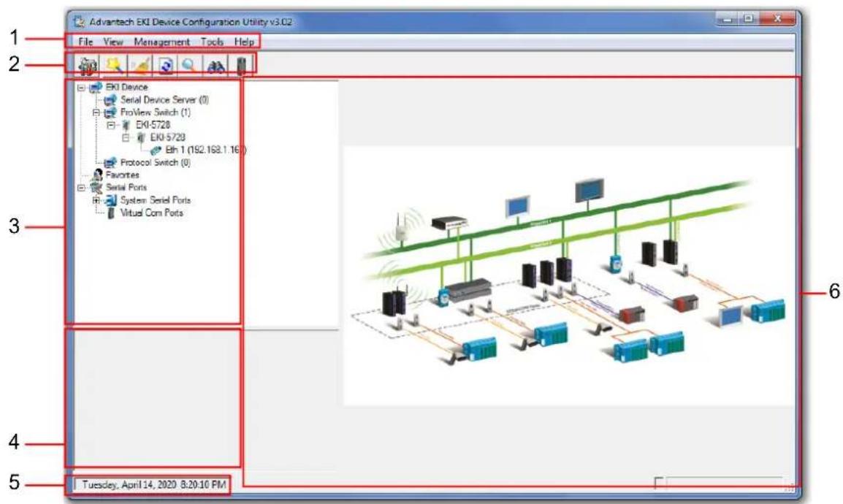Select Serial Device Server (0) in tree

tap(164, 99)
